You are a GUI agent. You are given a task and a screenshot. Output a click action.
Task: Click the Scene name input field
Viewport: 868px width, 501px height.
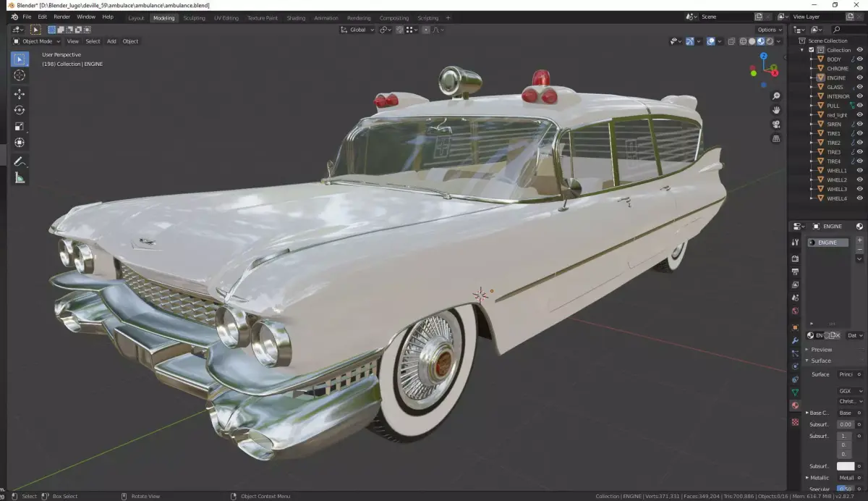(726, 17)
